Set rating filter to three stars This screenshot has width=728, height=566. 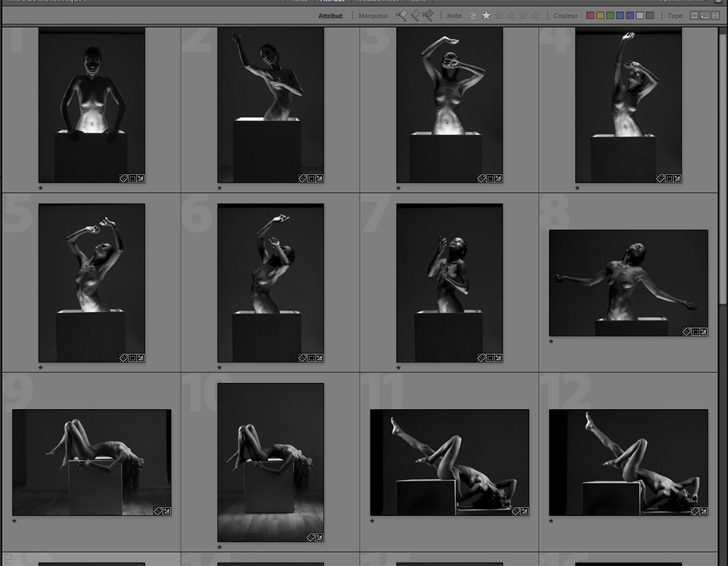tap(510, 16)
